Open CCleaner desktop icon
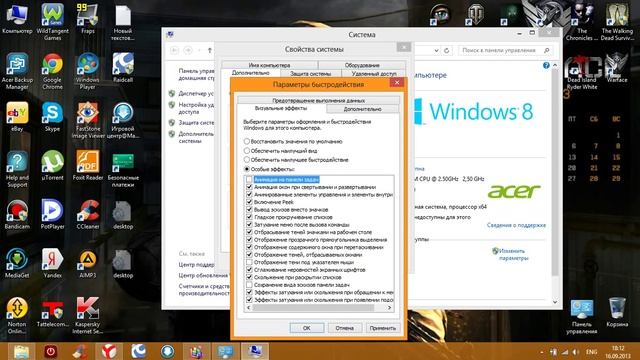The width and height of the screenshot is (640, 360). [x=87, y=215]
